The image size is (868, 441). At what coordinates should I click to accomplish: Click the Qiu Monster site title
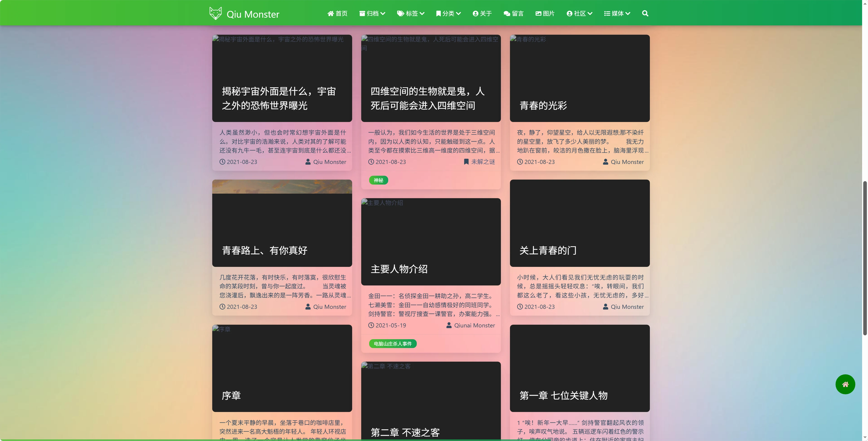(253, 14)
